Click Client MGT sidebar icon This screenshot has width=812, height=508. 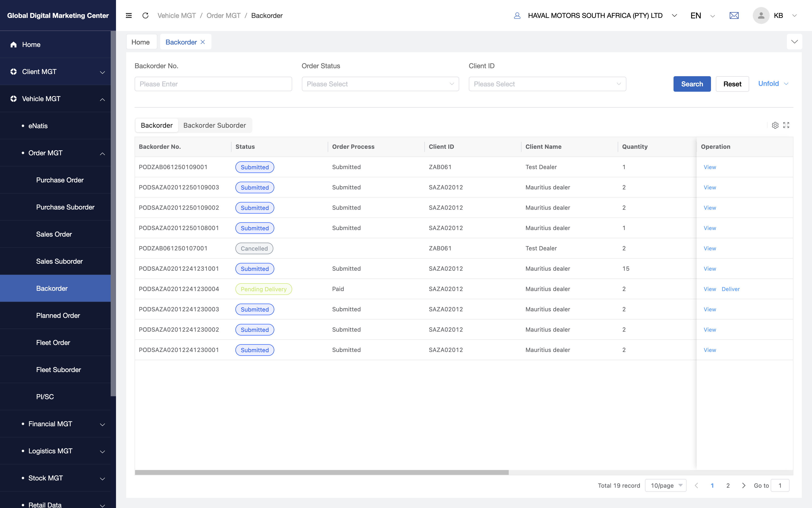[x=14, y=72]
